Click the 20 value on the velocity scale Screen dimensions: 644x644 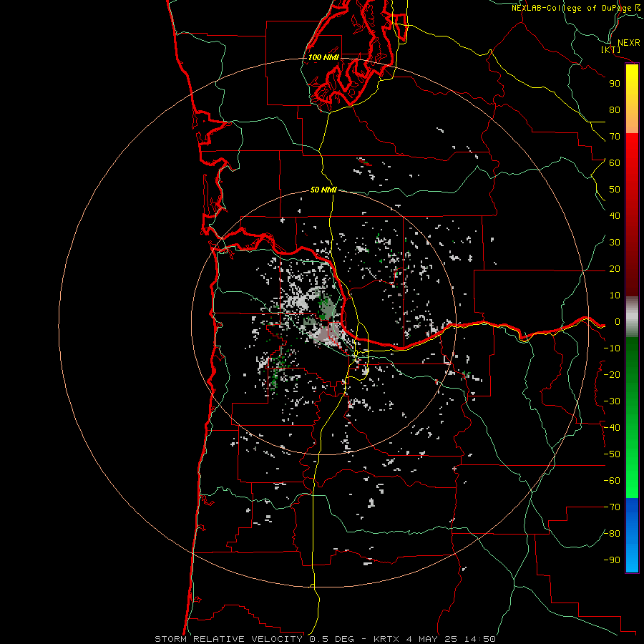click(x=615, y=268)
